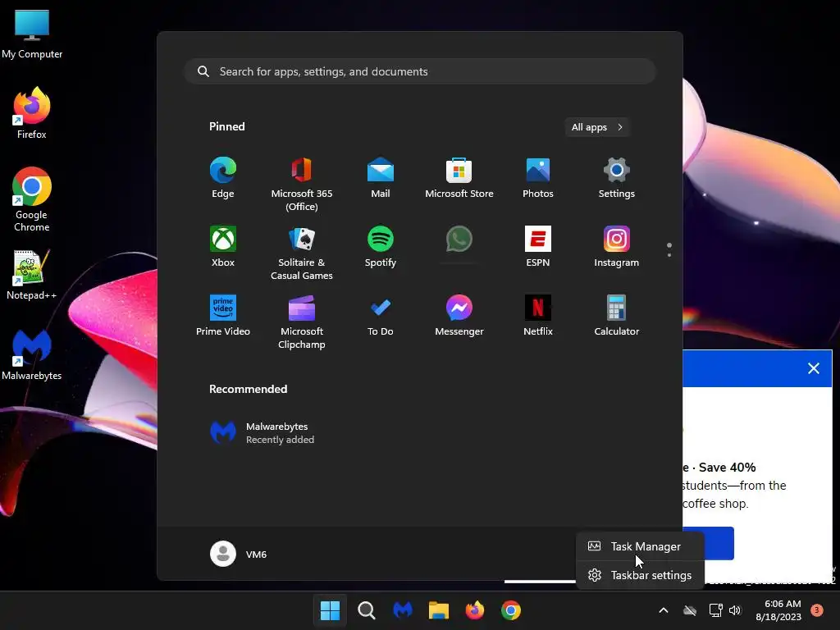Click the network tray icon
This screenshot has width=840, height=630.
(x=715, y=610)
